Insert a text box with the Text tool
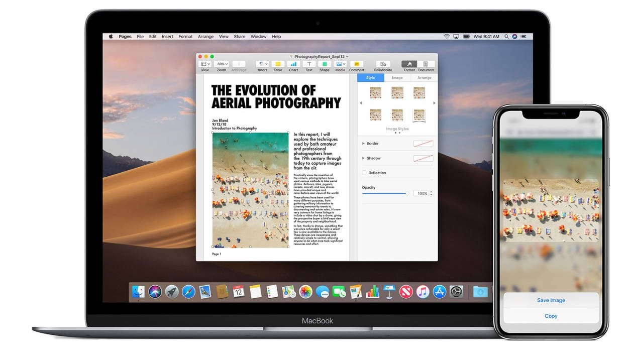This screenshot has height=364, width=631. (309, 64)
